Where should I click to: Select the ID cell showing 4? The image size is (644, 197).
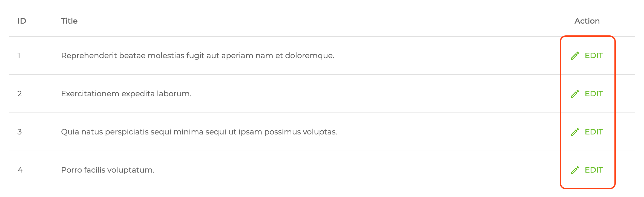[x=20, y=170]
